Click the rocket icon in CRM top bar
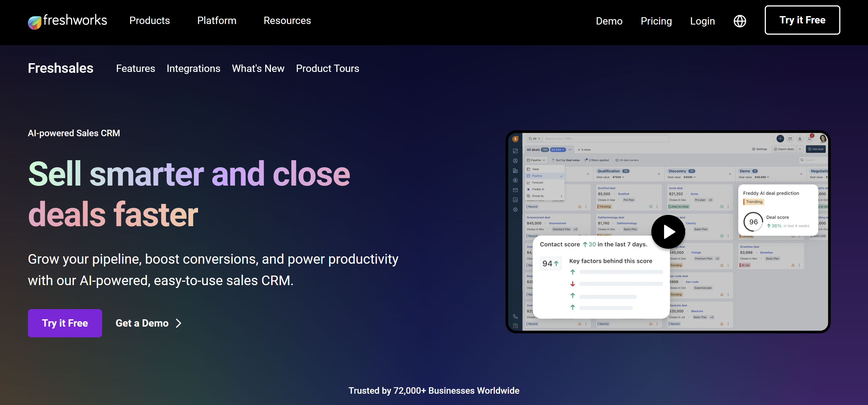 (x=800, y=138)
